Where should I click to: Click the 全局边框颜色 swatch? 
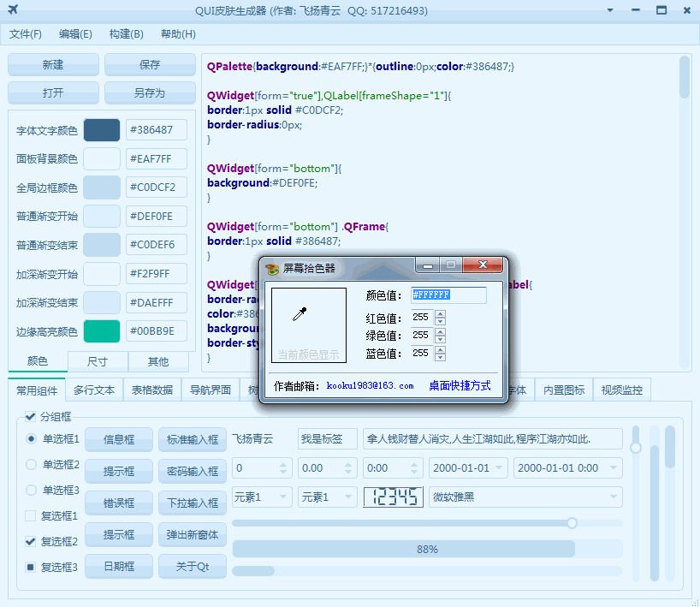102,187
